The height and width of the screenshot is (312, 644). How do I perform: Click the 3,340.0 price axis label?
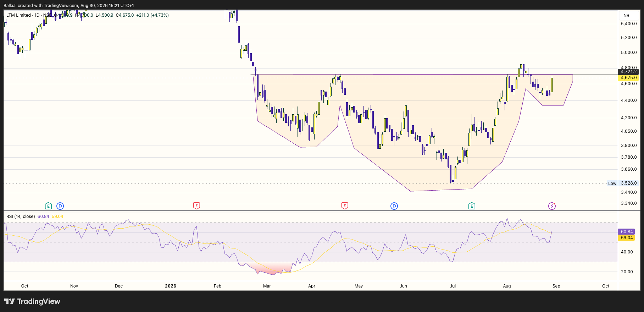(629, 203)
